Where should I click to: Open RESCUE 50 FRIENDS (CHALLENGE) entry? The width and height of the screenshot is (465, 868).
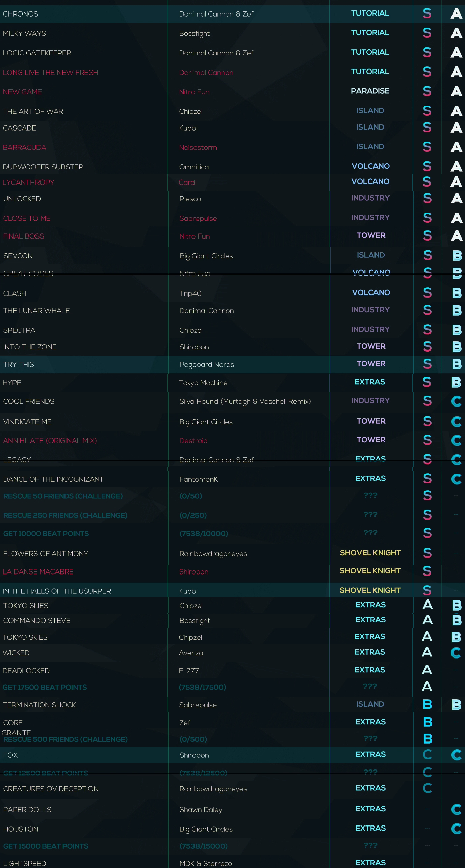(63, 496)
